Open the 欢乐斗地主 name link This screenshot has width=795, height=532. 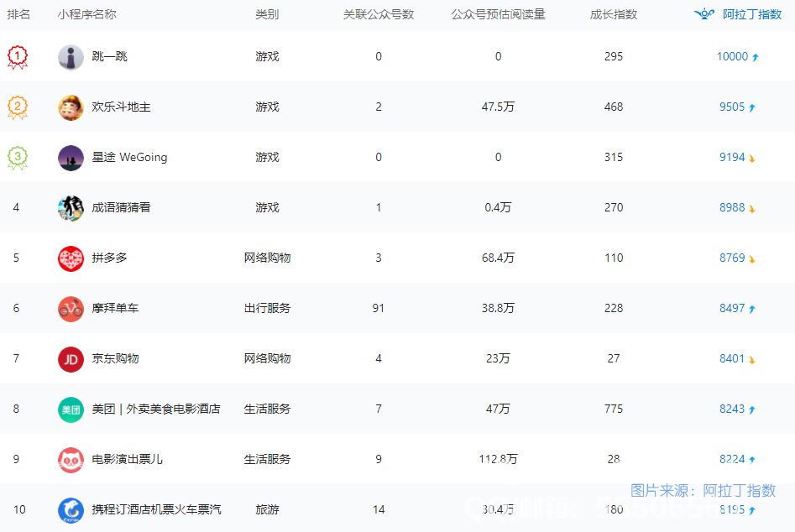(121, 107)
